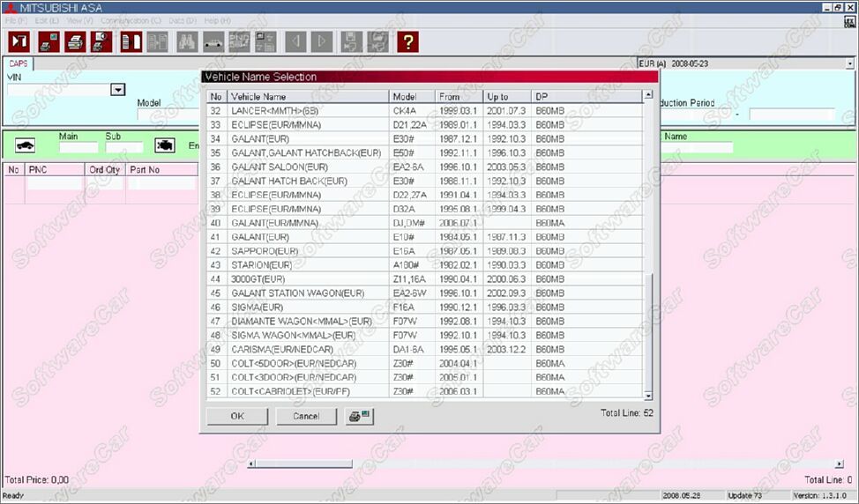
Task: Select the CARISMA(EUR/NEDCAR) row
Action: pyautogui.click(x=424, y=349)
